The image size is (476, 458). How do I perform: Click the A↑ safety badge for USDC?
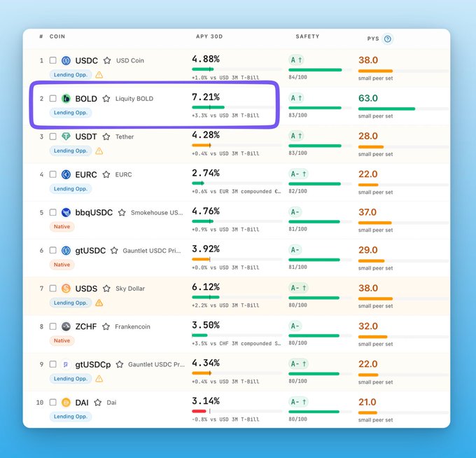click(296, 60)
